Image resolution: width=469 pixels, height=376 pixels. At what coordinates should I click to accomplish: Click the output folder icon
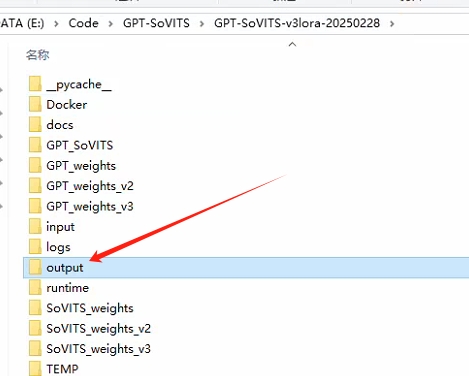35,267
